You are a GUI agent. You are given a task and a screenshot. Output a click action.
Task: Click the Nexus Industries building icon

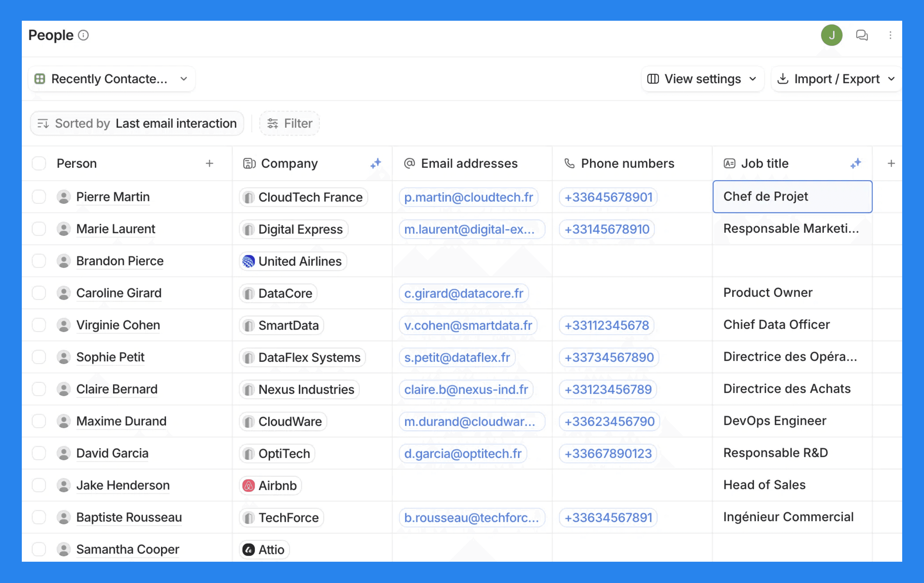248,390
